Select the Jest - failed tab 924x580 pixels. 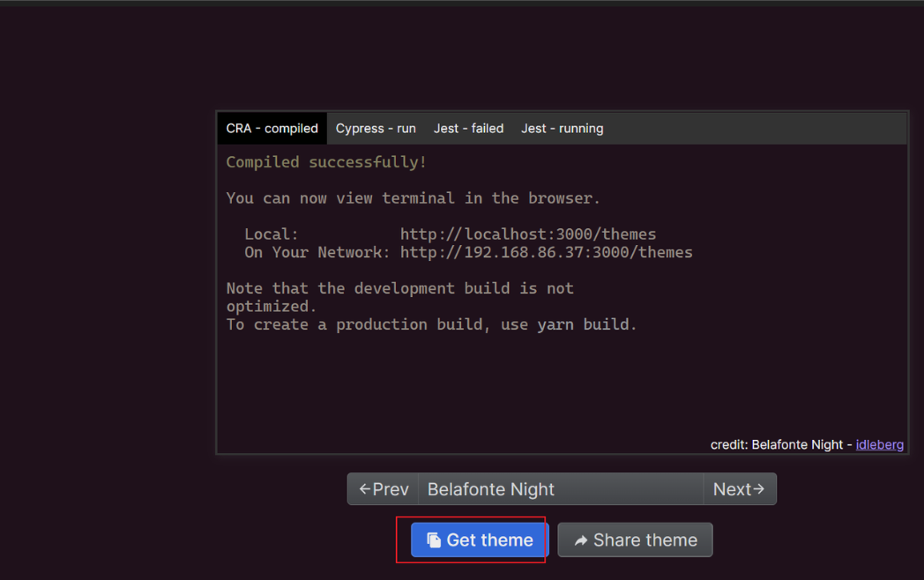click(x=468, y=129)
